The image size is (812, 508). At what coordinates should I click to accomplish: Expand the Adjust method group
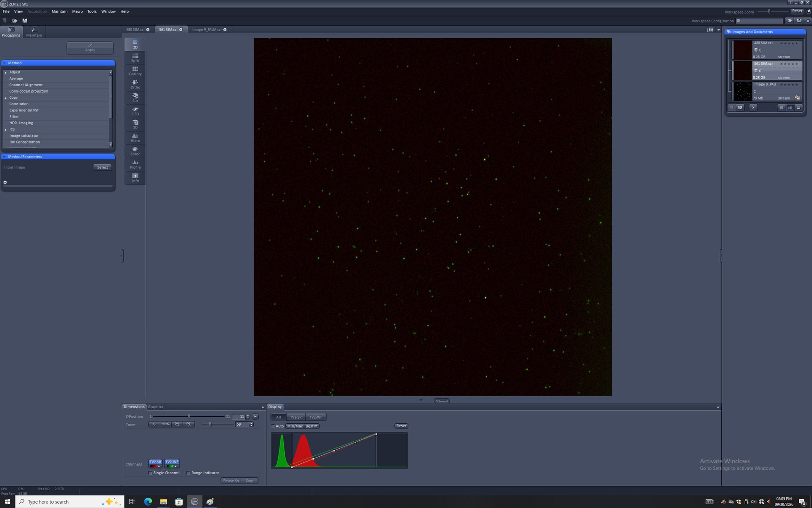click(6, 72)
